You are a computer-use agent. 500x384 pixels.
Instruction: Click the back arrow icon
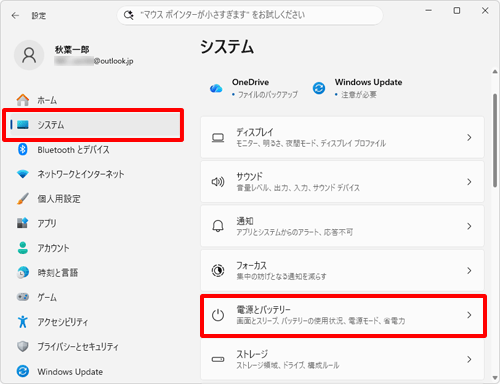click(x=15, y=15)
